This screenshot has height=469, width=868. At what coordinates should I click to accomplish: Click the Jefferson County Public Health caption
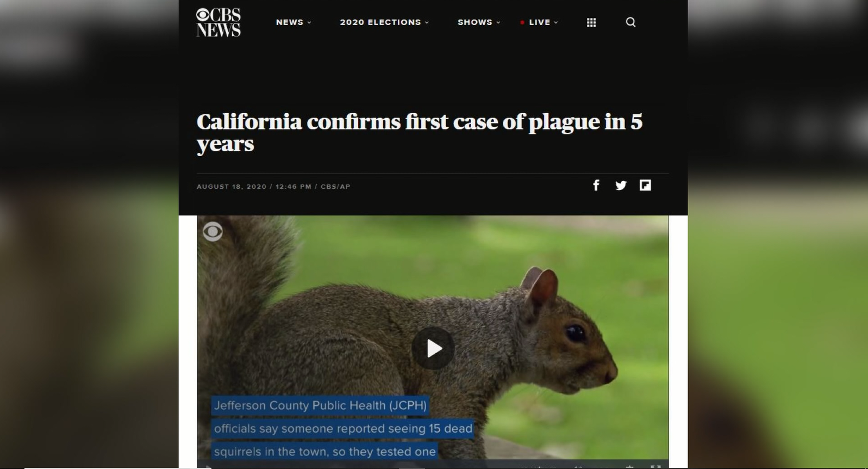320,405
